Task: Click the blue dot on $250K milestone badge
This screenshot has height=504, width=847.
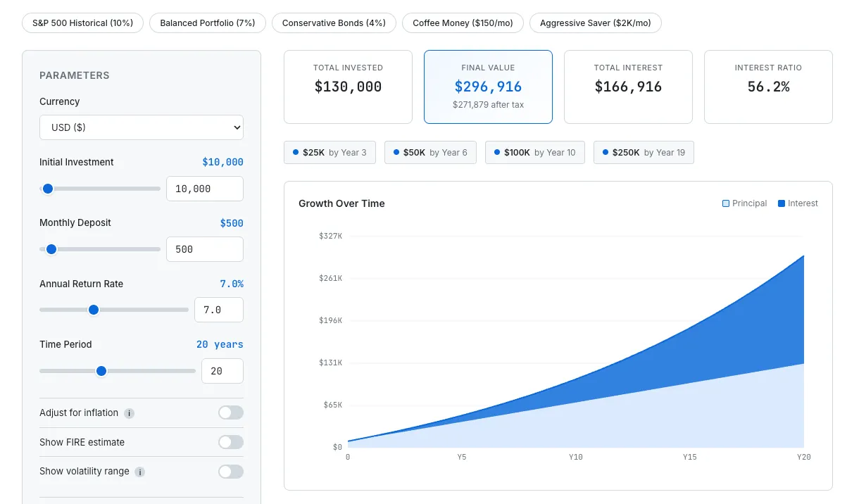Action: tap(606, 152)
